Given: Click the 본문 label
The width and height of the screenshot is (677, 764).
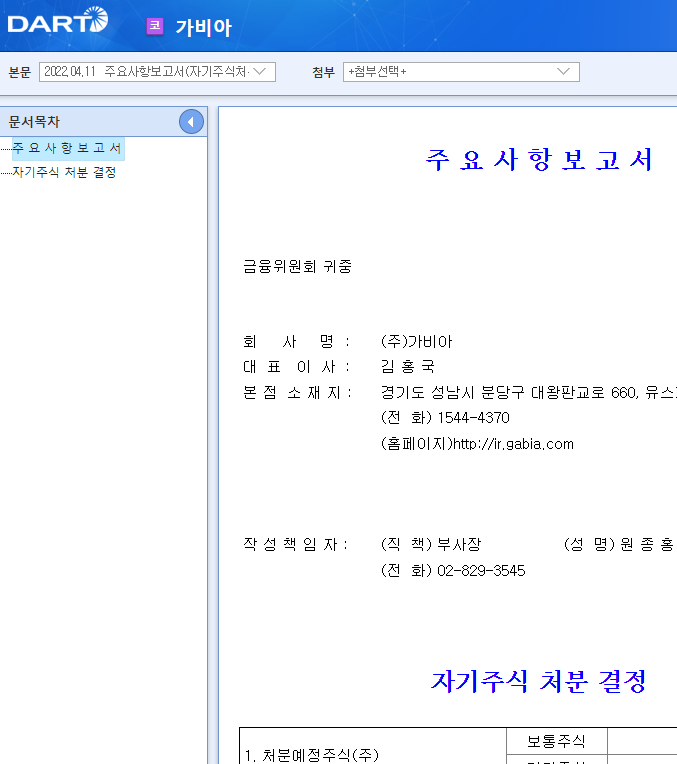Looking at the screenshot, I should click(x=20, y=73).
